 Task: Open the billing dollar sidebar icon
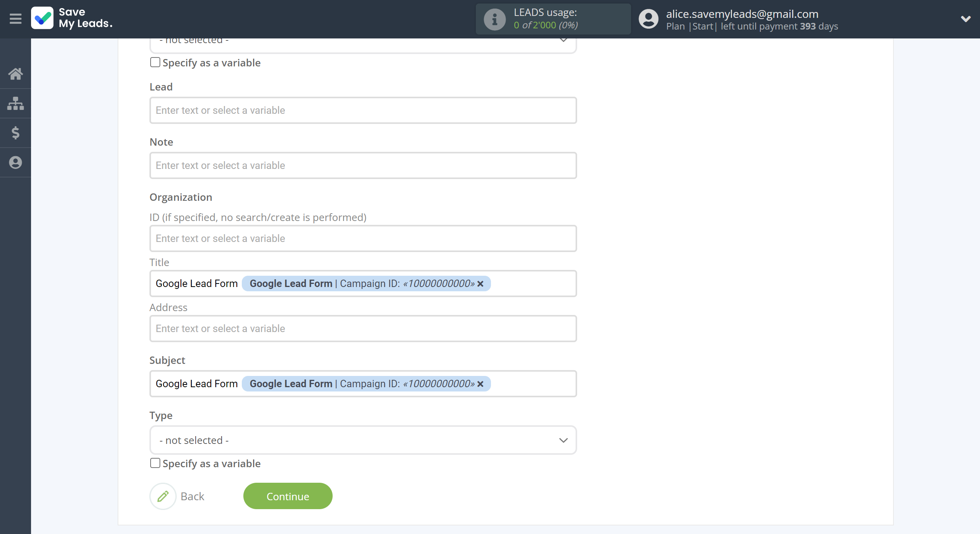click(16, 133)
